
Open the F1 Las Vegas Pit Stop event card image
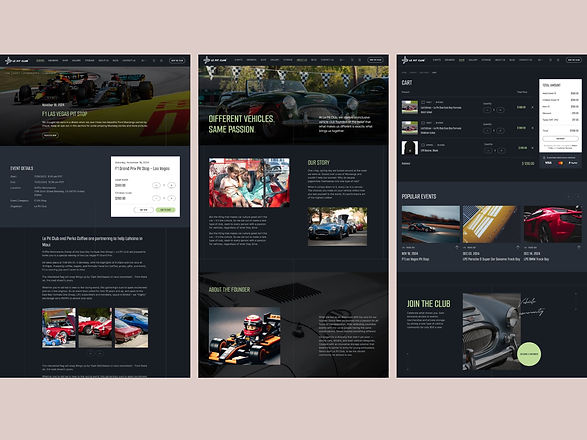tap(431, 224)
